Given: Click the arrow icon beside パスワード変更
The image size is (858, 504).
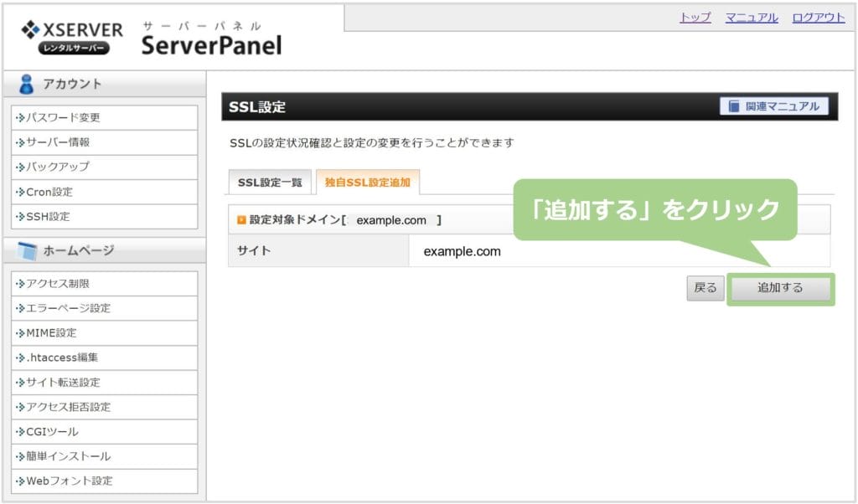Looking at the screenshot, I should pyautogui.click(x=20, y=118).
